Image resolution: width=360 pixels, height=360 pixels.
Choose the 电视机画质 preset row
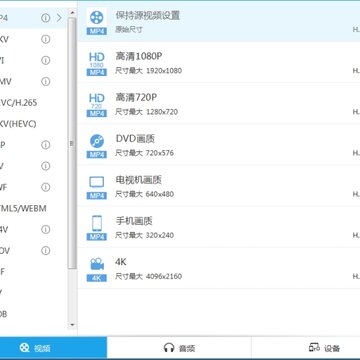219,187
